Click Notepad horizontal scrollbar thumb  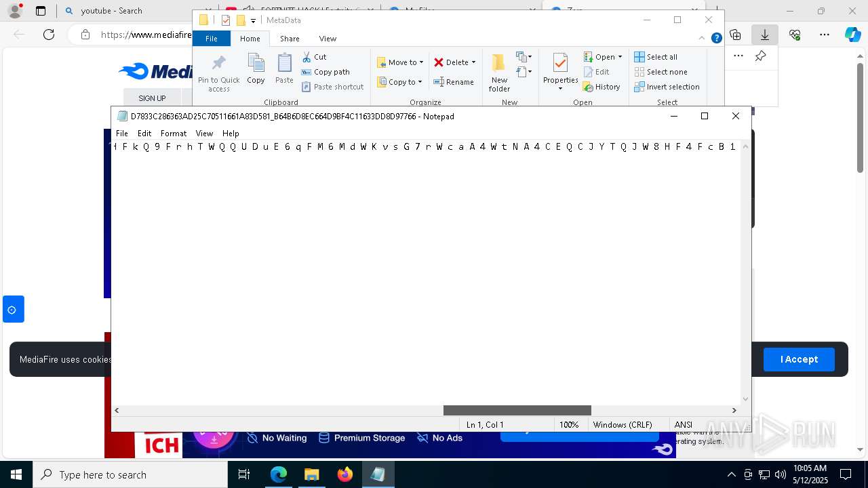[517, 410]
